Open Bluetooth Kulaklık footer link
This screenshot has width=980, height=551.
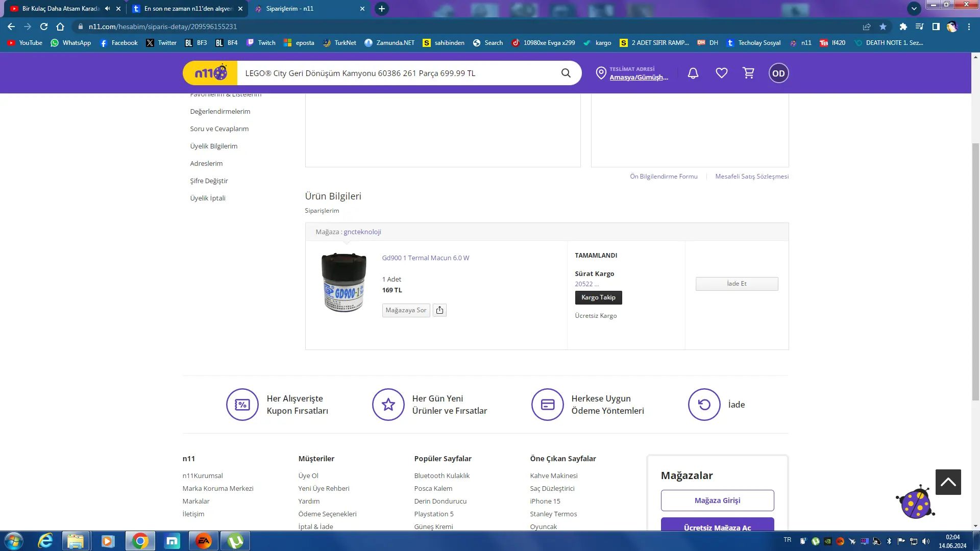442,475
